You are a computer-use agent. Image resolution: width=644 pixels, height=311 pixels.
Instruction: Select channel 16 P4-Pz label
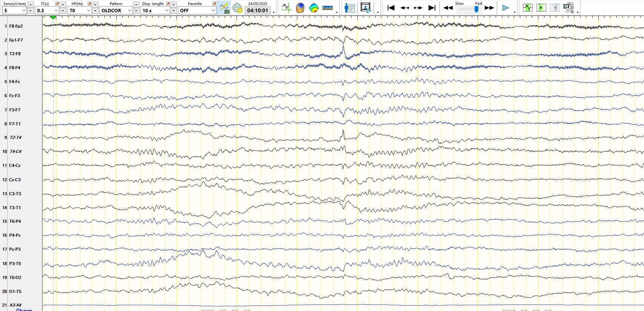(x=15, y=235)
